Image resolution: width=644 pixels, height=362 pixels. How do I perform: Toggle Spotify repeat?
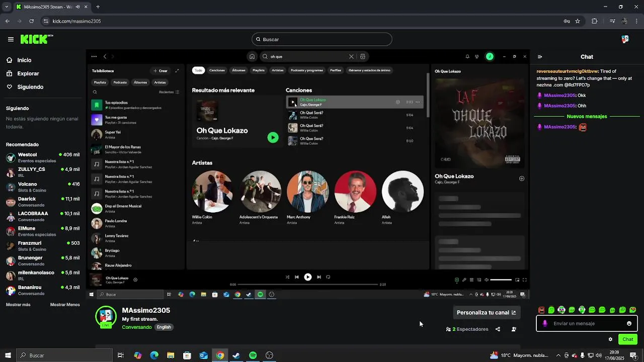328,277
